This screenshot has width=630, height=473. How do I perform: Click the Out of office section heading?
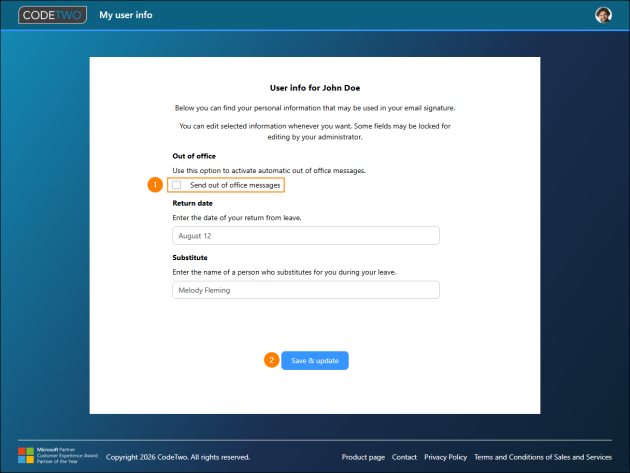point(194,156)
